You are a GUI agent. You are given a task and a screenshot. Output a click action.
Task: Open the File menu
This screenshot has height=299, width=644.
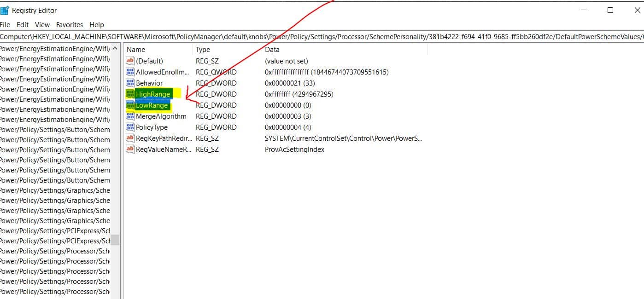(x=5, y=25)
